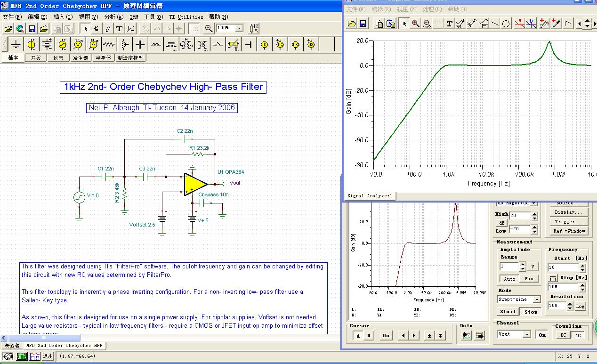Step the Low value spinner
This screenshot has height=364, width=597.
[534, 229]
